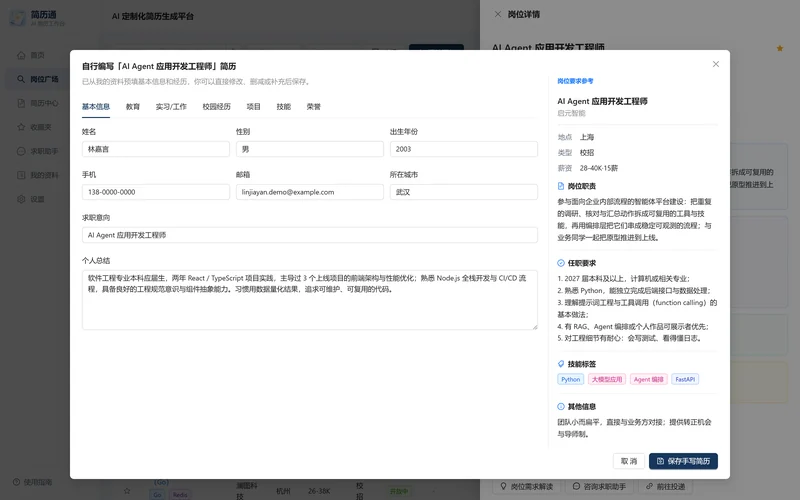Switch to the 基本信息 tab
800x500 pixels.
96,107
